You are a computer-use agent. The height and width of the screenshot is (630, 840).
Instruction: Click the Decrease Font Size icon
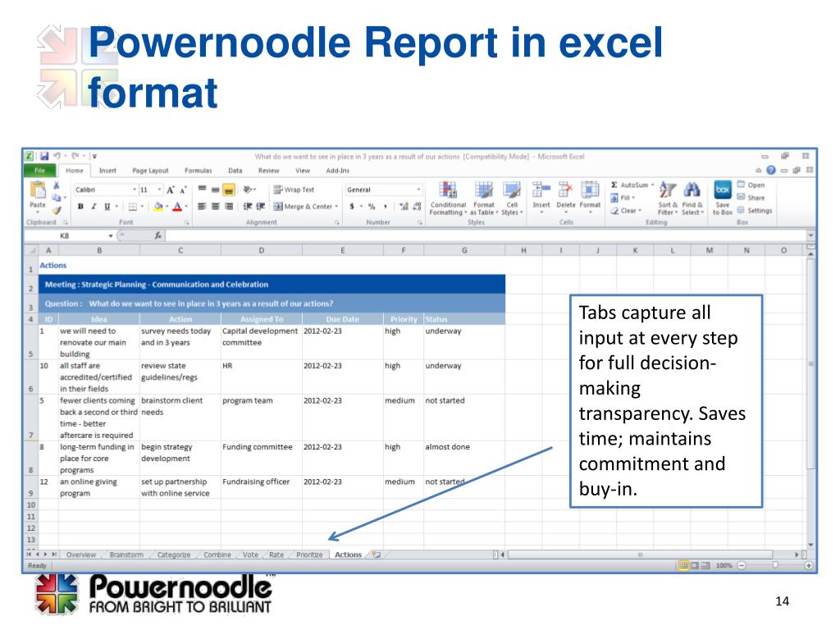[x=183, y=189]
